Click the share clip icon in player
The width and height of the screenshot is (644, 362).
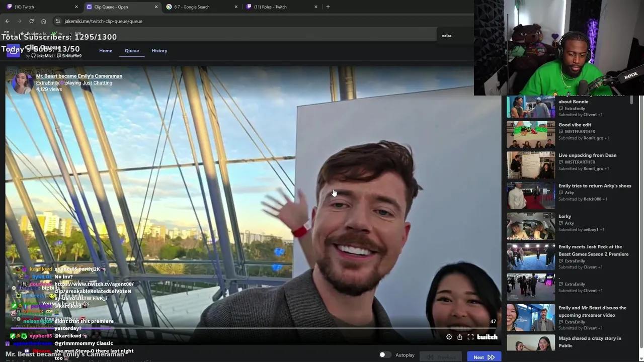[460, 337]
